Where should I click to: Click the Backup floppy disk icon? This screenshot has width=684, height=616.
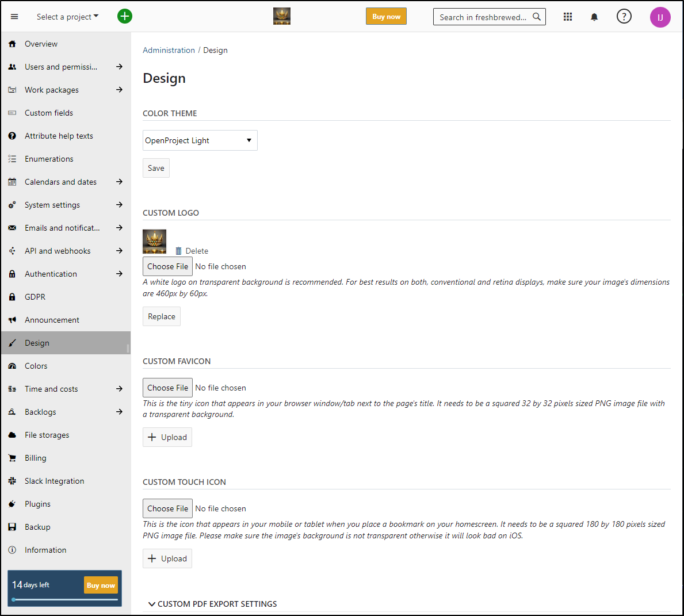[x=12, y=527]
